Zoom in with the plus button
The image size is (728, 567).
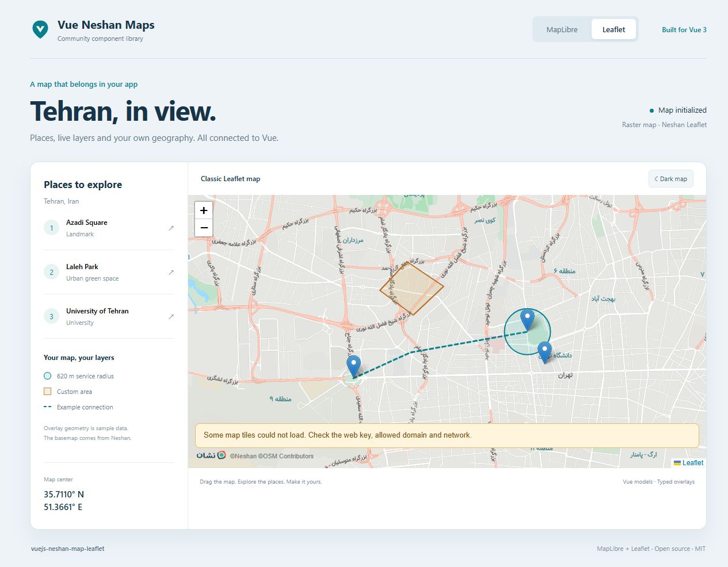point(204,210)
